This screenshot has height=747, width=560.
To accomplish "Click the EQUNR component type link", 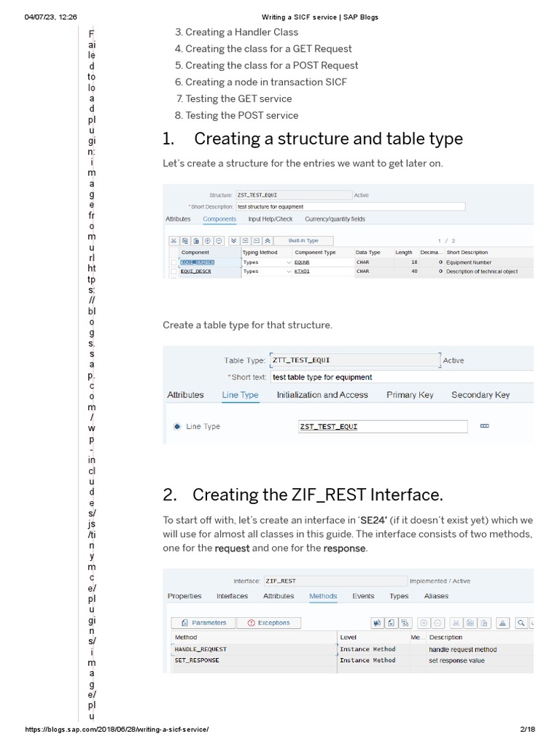I will tap(302, 263).
